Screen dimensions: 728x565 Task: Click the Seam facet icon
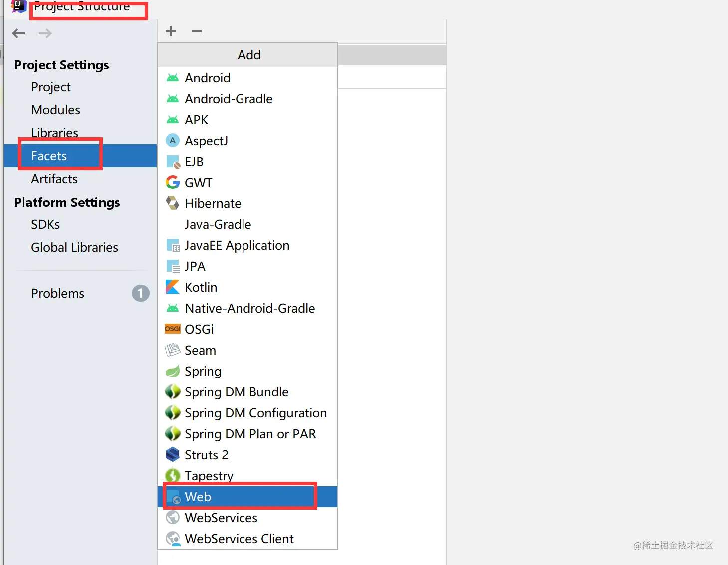coord(173,350)
